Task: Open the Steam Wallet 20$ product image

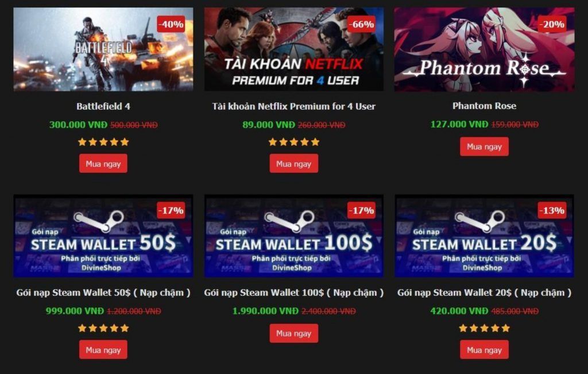Action: (x=484, y=236)
